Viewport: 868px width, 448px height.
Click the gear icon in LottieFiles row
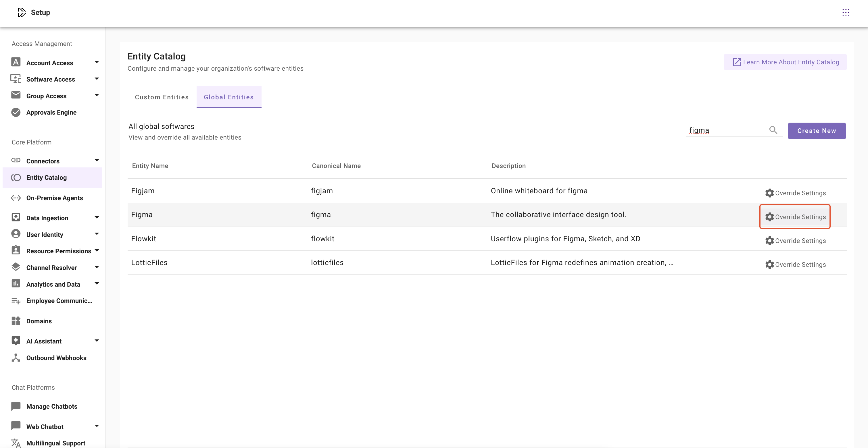click(x=769, y=264)
